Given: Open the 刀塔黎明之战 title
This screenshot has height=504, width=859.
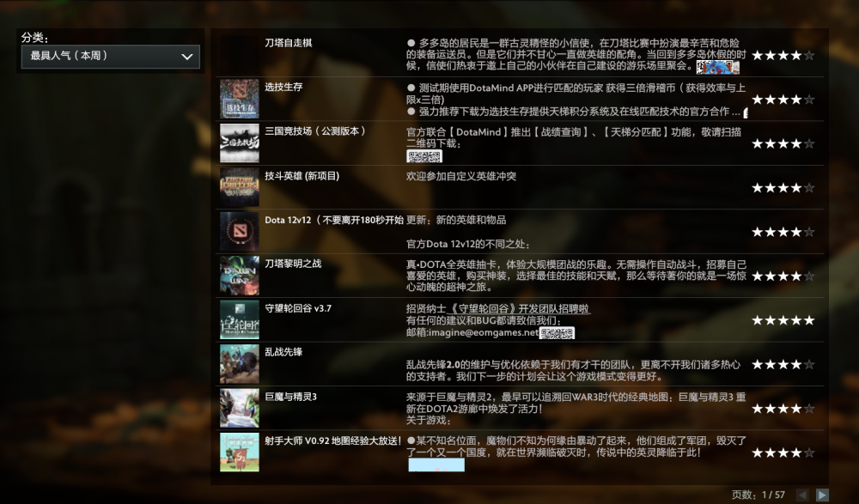Looking at the screenshot, I should tap(293, 264).
